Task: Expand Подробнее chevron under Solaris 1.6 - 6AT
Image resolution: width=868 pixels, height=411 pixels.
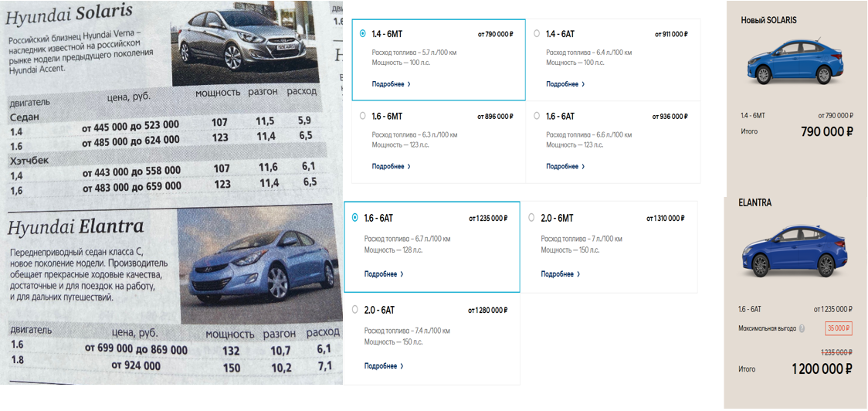Action: click(583, 167)
